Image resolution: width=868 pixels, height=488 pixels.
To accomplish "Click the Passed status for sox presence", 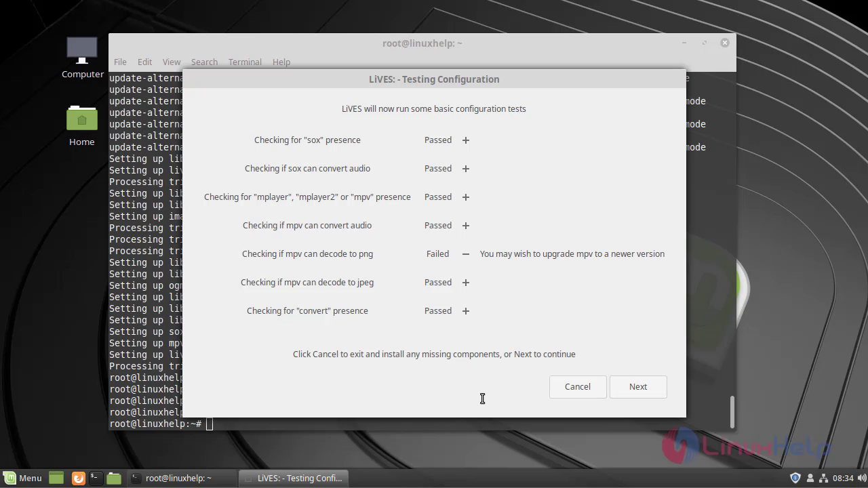I will coord(438,140).
